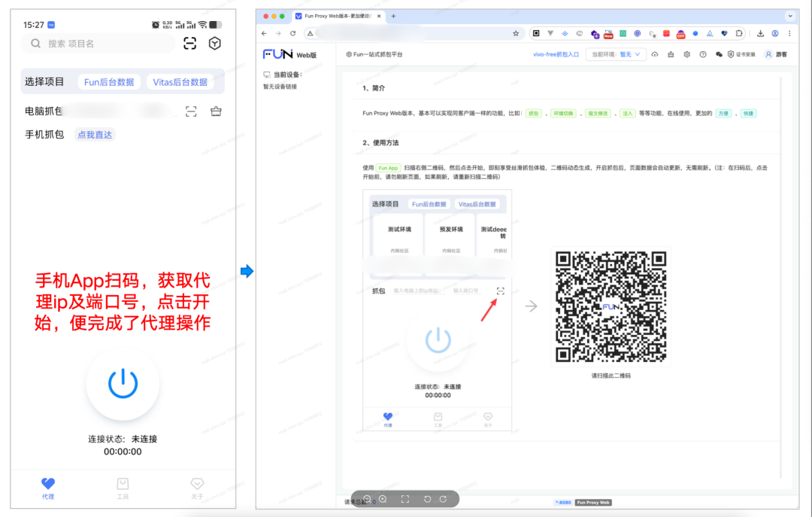812x517 pixels.
Task: Rotate image clockwise
Action: click(444, 499)
